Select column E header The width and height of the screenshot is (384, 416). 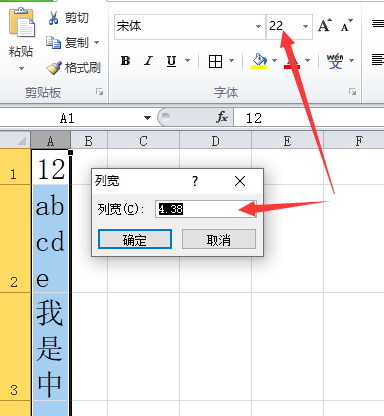tap(287, 140)
